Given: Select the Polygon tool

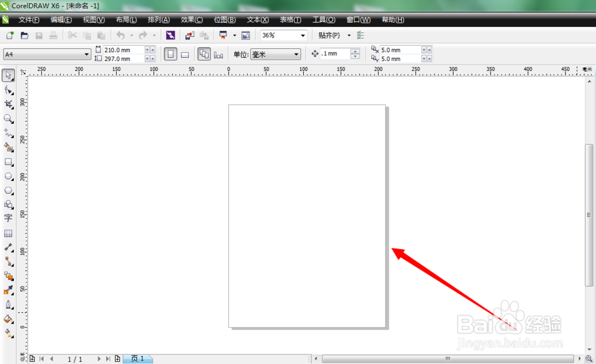Looking at the screenshot, I should [8, 191].
